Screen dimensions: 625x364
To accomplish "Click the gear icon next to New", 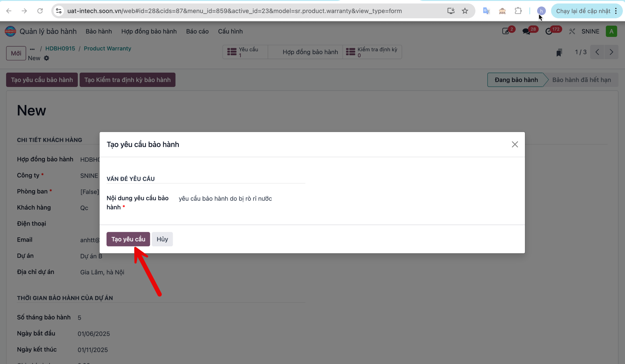I will 46,58.
